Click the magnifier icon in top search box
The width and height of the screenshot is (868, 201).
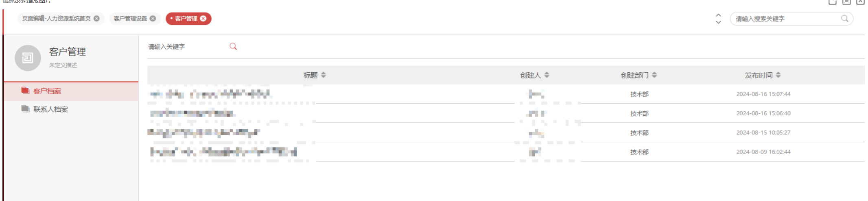[x=844, y=19]
